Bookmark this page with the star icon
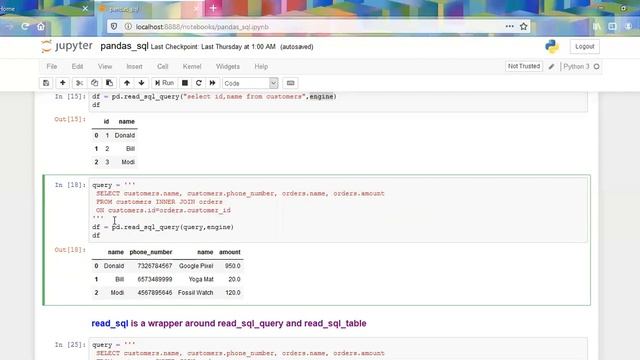Screen dimensions: 640x360 click(524, 27)
